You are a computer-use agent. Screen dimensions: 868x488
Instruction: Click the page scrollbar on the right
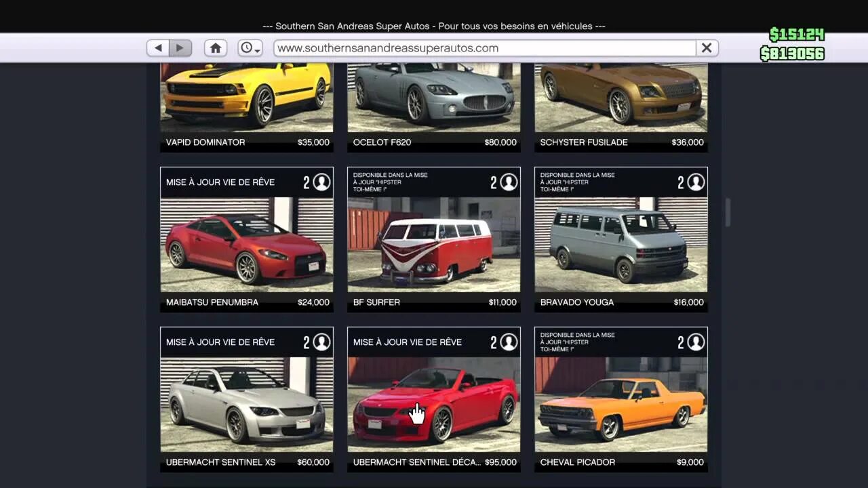point(728,212)
